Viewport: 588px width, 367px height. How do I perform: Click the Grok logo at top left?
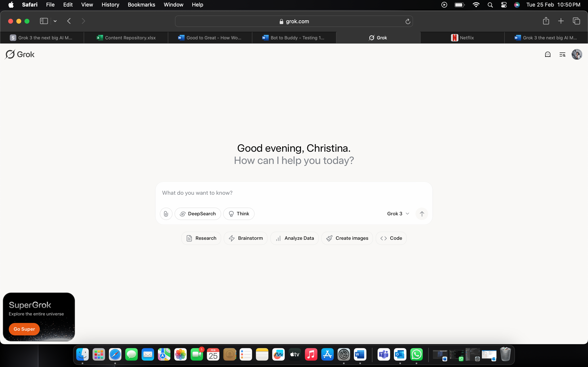[x=20, y=54]
